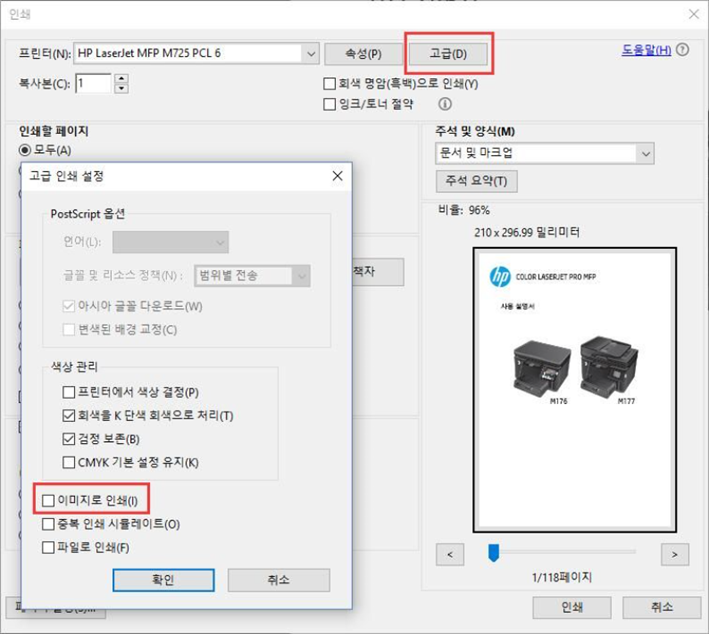The height and width of the screenshot is (634, 709).
Task: Toggle the 잉크/토너 절약 checkbox
Action: coord(330,104)
